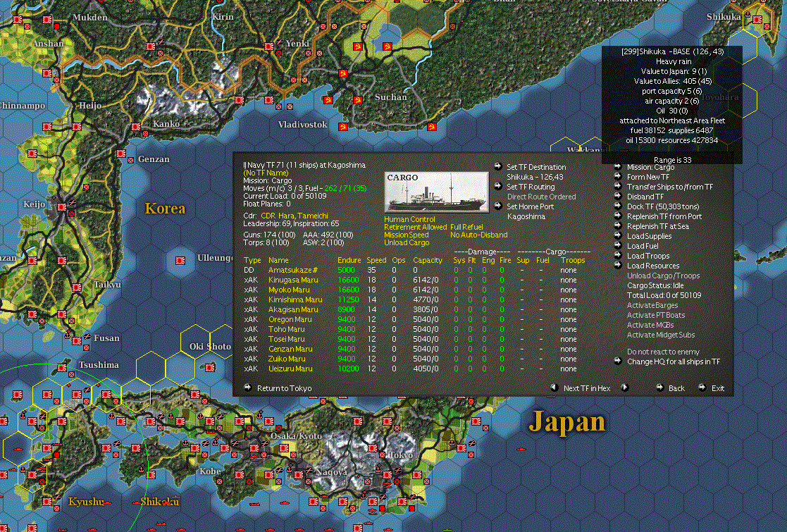Click the arrow icon beside Disband TF

point(618,196)
